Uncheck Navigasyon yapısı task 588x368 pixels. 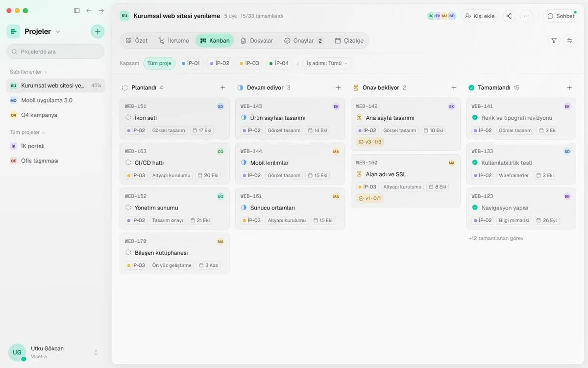pyautogui.click(x=475, y=208)
